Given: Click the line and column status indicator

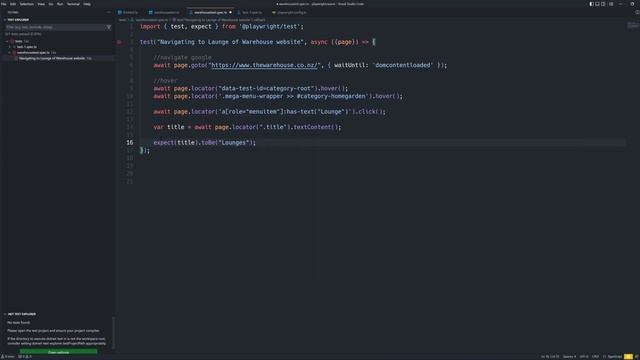Looking at the screenshot, I should coord(550,357).
